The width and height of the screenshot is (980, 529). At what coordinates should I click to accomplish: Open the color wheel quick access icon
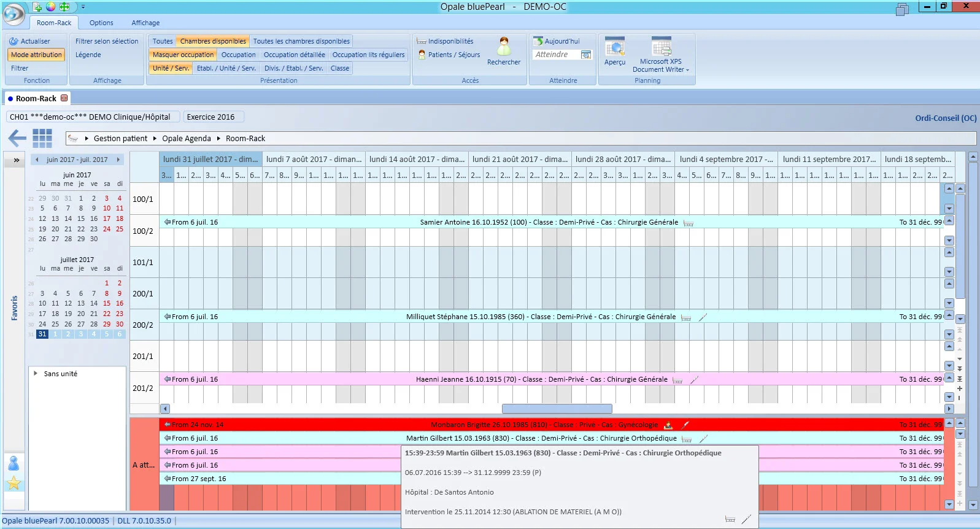pyautogui.click(x=51, y=7)
